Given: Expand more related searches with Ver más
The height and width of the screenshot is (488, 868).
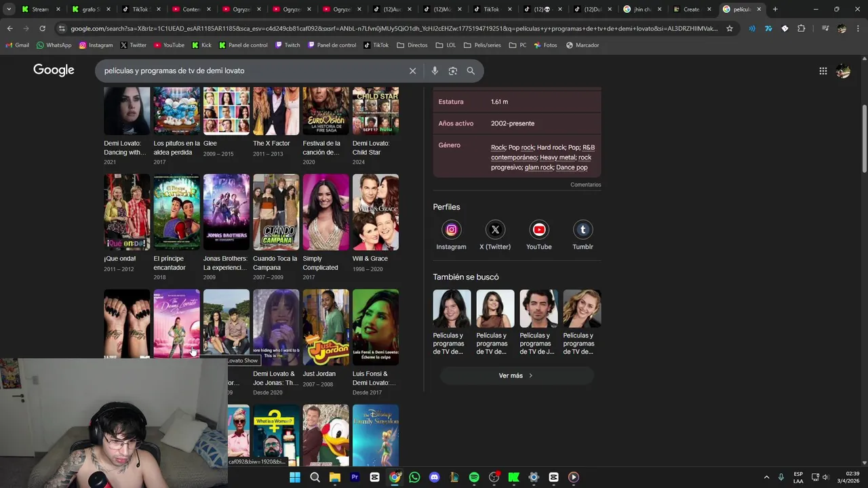Looking at the screenshot, I should 516,375.
